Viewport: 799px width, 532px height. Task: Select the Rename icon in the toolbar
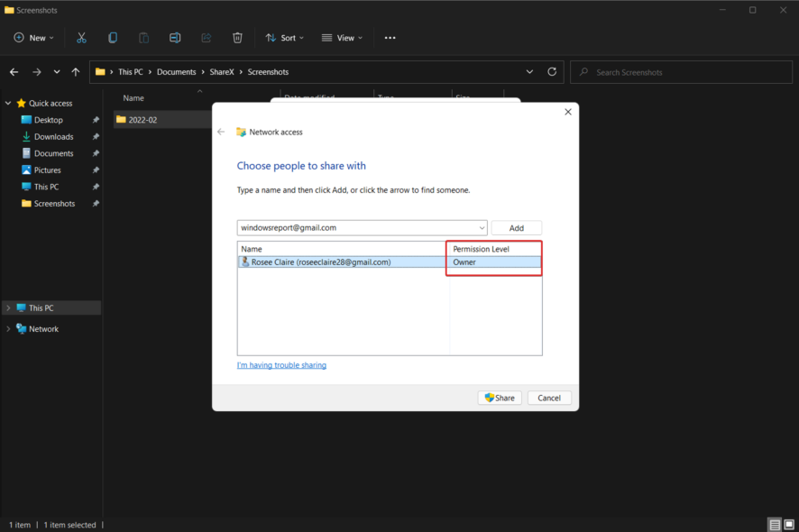coord(175,37)
